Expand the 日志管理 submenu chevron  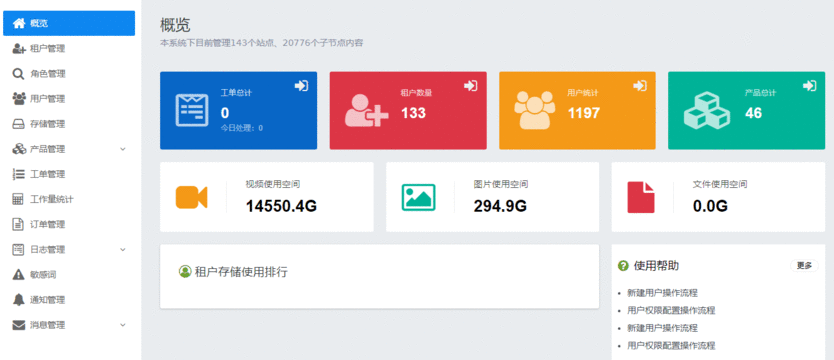click(123, 250)
